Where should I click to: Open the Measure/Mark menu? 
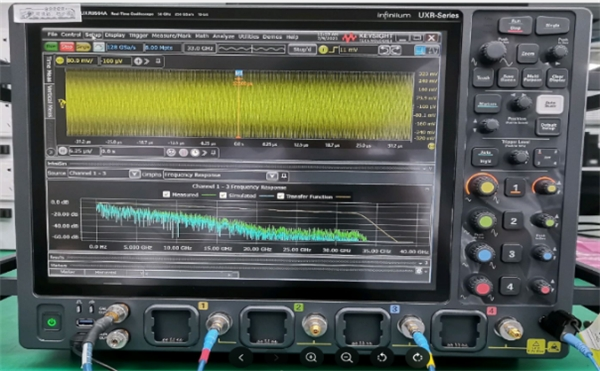[x=171, y=36]
